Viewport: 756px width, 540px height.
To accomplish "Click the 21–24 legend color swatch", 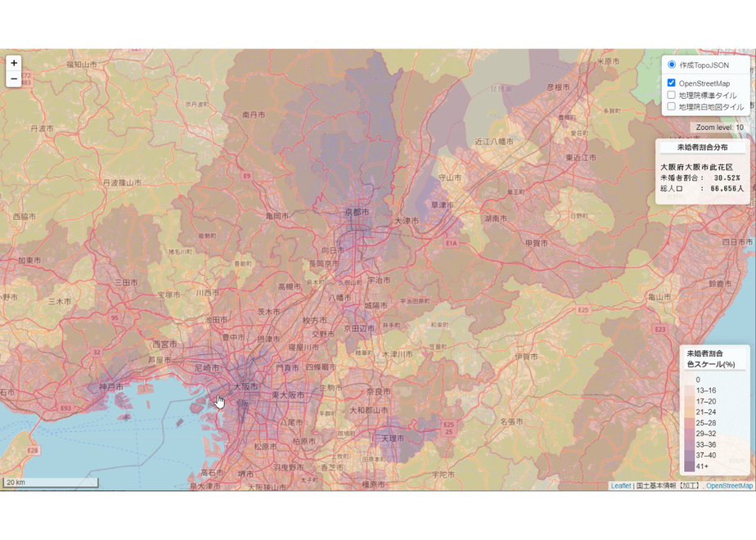I will (x=689, y=412).
